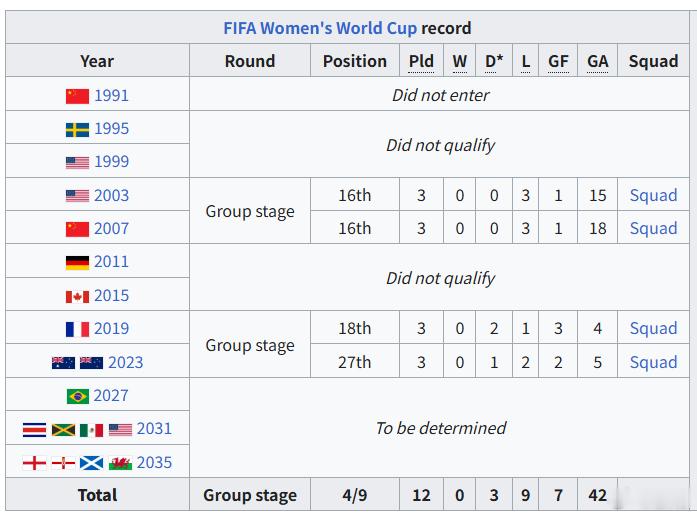Image resolution: width=697 pixels, height=517 pixels.
Task: Click the France flag icon beside 2019
Action: (x=77, y=329)
